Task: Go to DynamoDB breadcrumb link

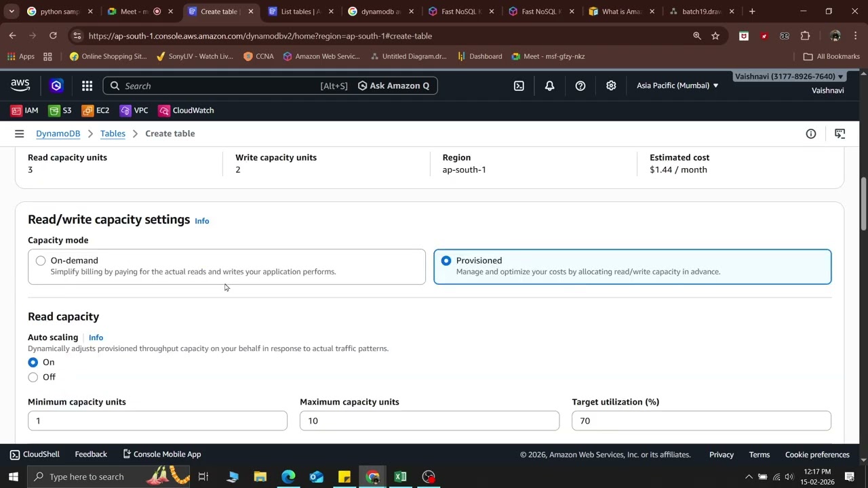Action: (58, 134)
